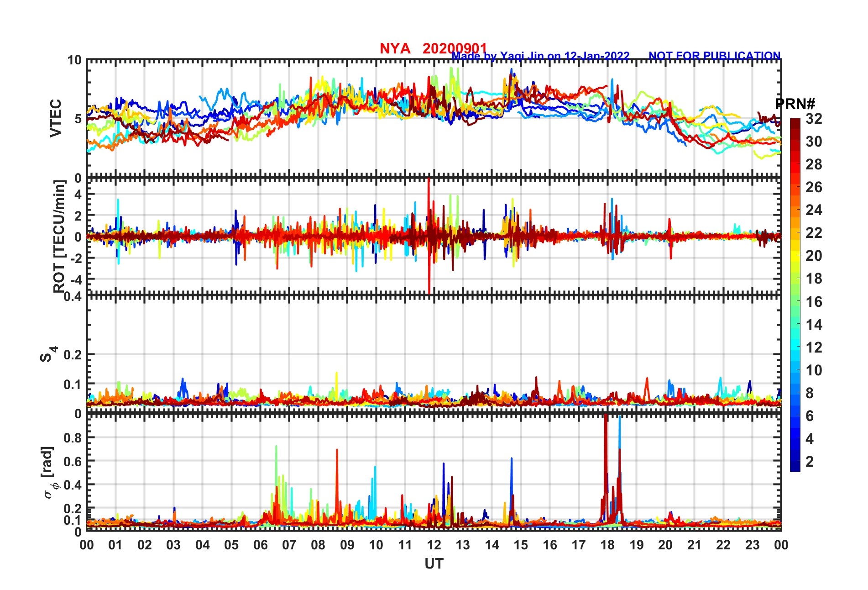Click UT axis hour label "23"

coord(753,545)
